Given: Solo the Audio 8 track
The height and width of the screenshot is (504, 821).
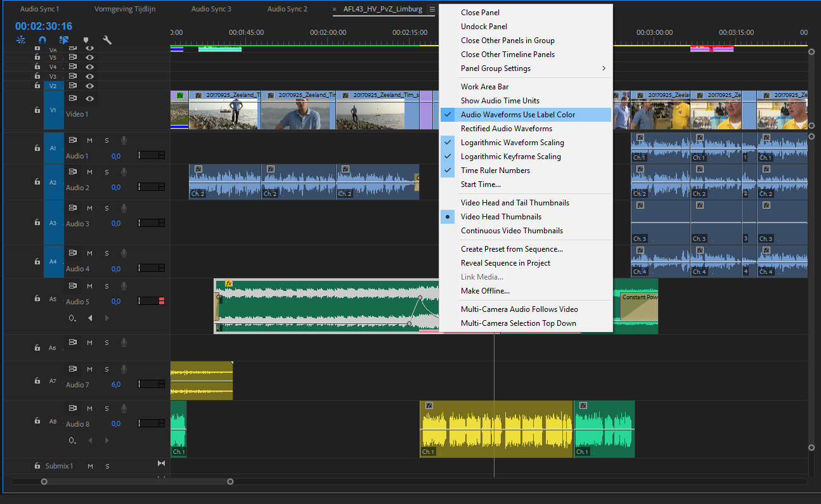Looking at the screenshot, I should 107,408.
